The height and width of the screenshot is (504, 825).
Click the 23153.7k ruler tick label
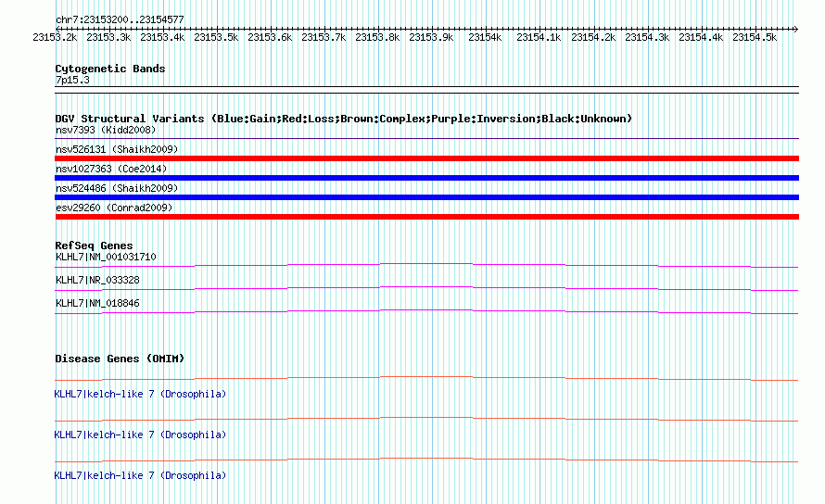click(x=324, y=37)
